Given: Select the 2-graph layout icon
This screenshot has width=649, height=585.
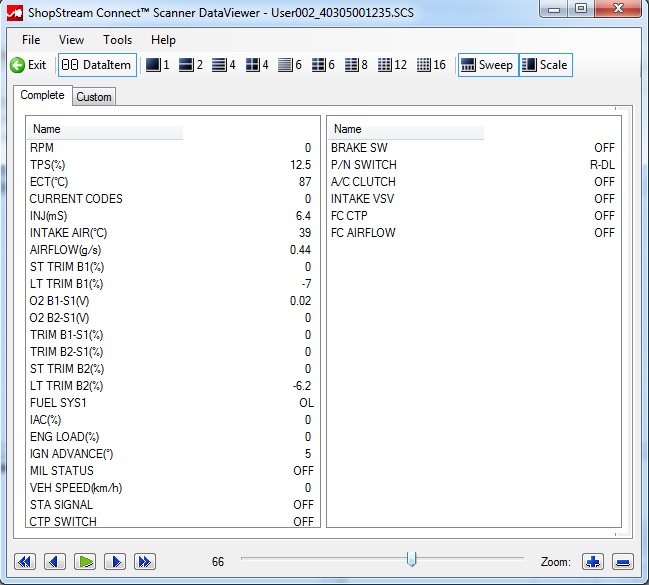Looking at the screenshot, I should tap(191, 65).
